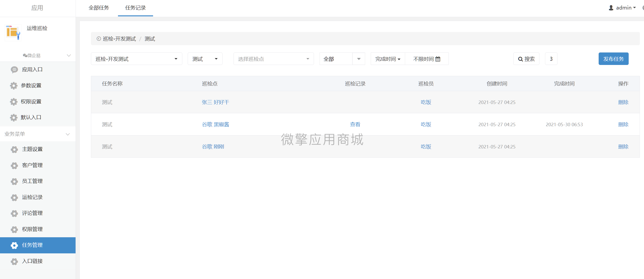
Task: Click the 搜索 button
Action: (x=526, y=59)
